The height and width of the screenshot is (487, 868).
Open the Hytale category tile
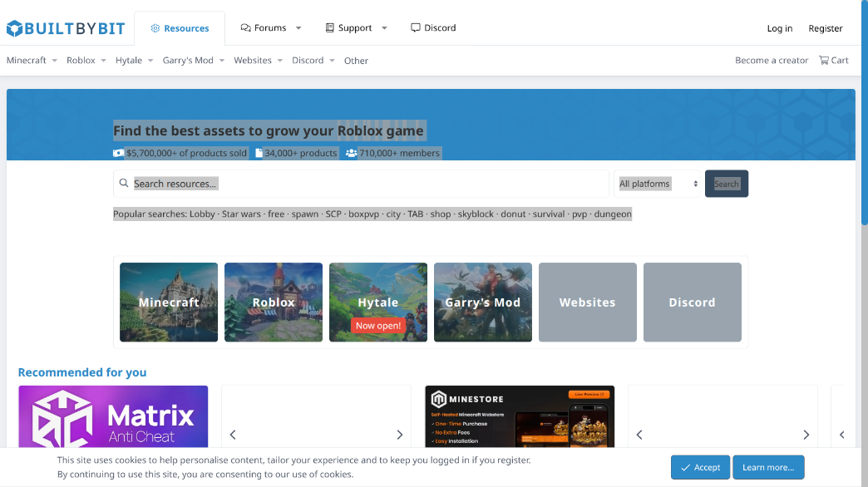pyautogui.click(x=378, y=302)
